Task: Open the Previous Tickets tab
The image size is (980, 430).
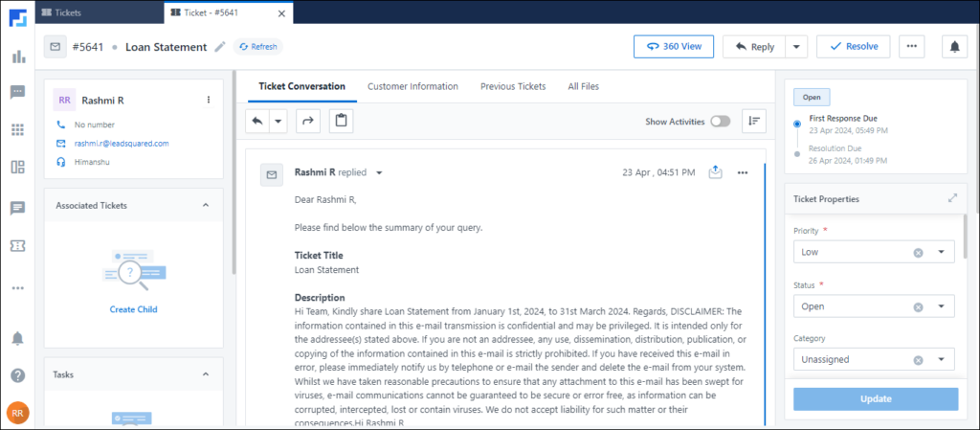Action: tap(513, 86)
